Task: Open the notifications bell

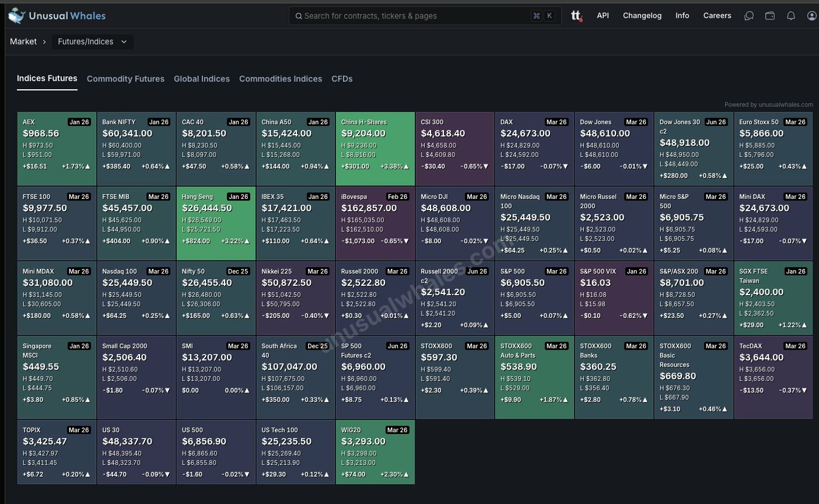Action: click(x=791, y=16)
